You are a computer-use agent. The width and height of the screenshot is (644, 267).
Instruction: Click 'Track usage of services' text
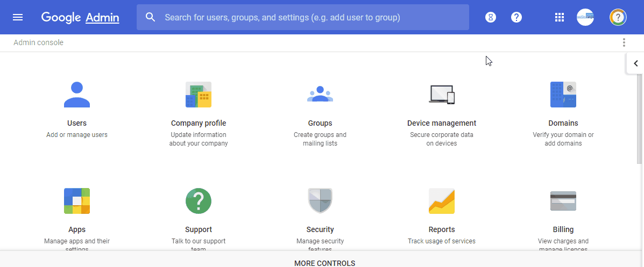tap(442, 241)
